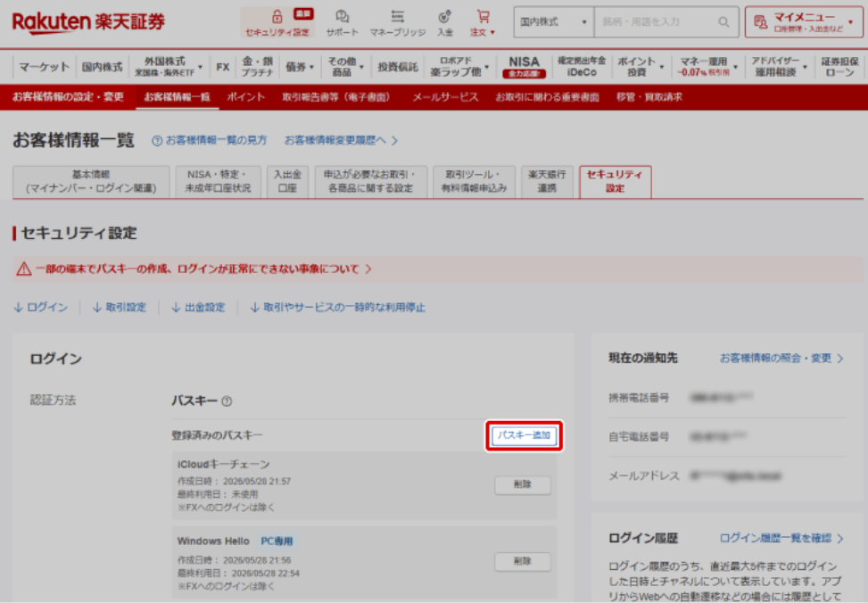Viewport: 868px width, 603px height.
Task: Open お取引に関わる重要書面 submenu item
Action: pos(547,97)
